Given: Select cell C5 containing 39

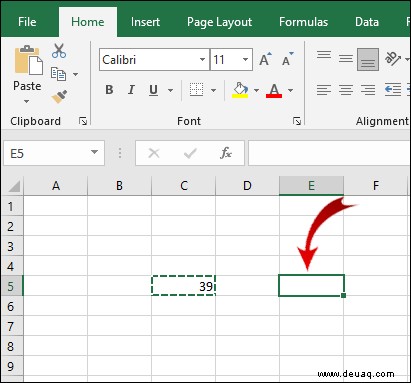Looking at the screenshot, I should 183,286.
